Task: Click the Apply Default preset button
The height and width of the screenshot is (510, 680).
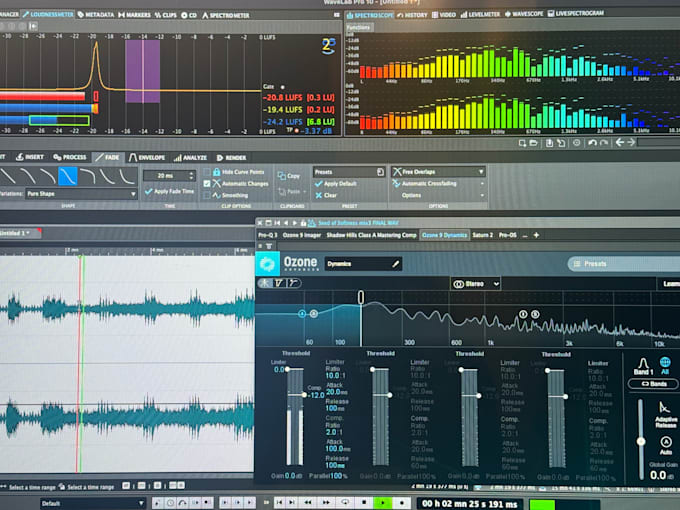Action: coord(336,184)
